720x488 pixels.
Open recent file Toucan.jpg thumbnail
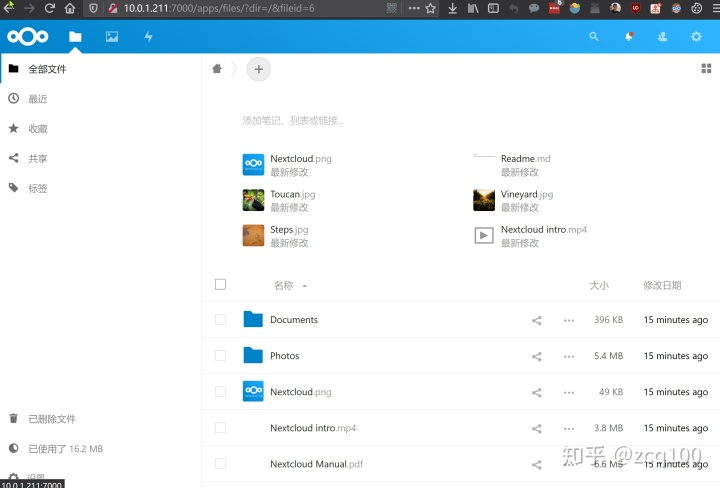tap(253, 200)
